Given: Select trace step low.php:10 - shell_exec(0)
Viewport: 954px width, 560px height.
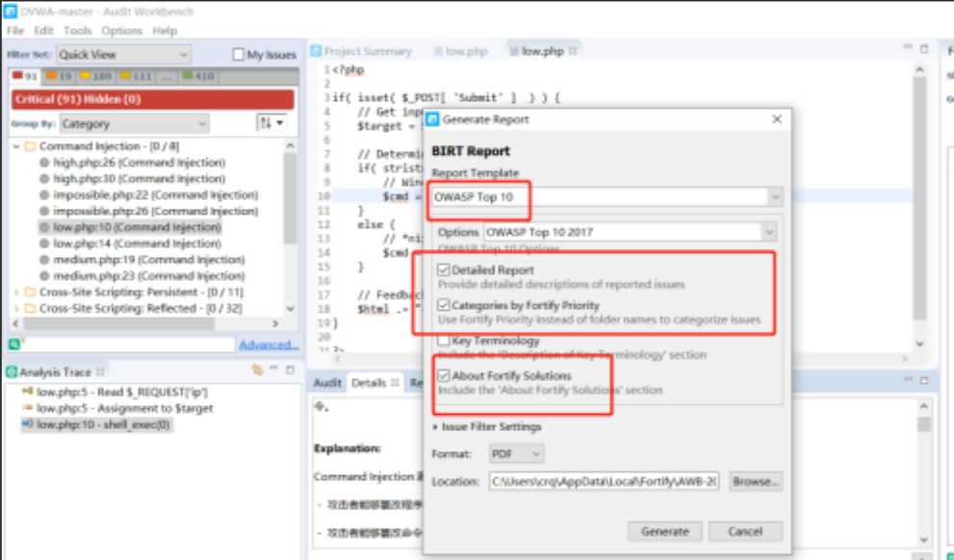Looking at the screenshot, I should [96, 424].
